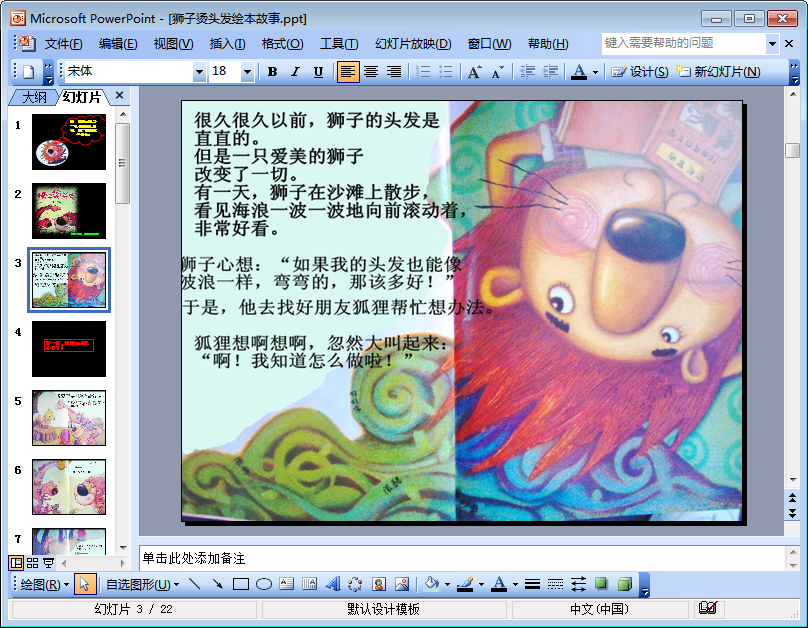Click the New document icon
This screenshot has width=808, height=628.
pos(28,72)
